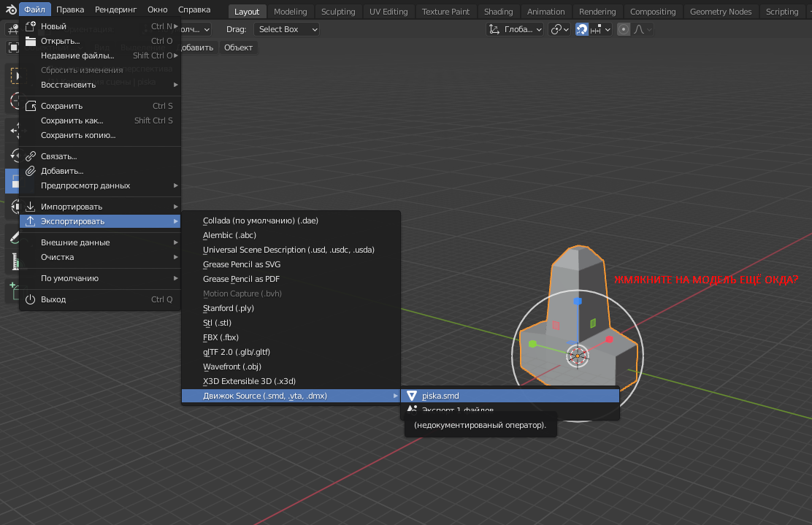The height and width of the screenshot is (525, 812).
Task: Export as Wavefront (.obj)
Action: [x=291, y=366]
